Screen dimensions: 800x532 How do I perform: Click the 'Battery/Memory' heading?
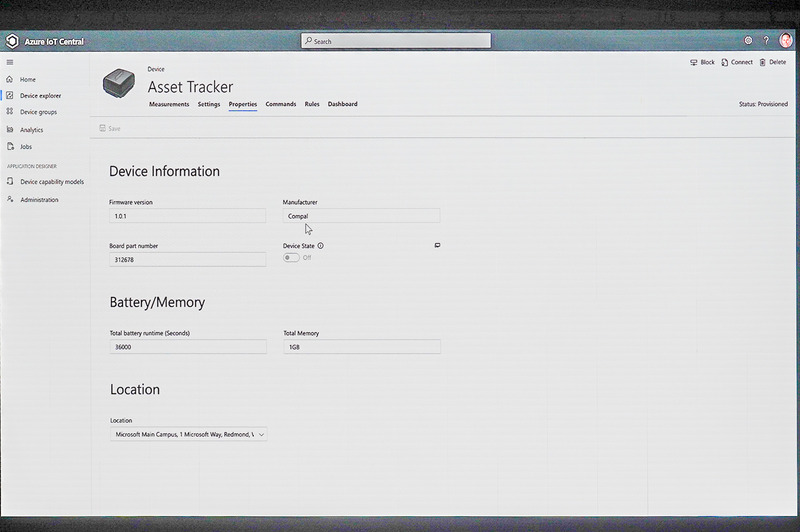pyautogui.click(x=157, y=302)
